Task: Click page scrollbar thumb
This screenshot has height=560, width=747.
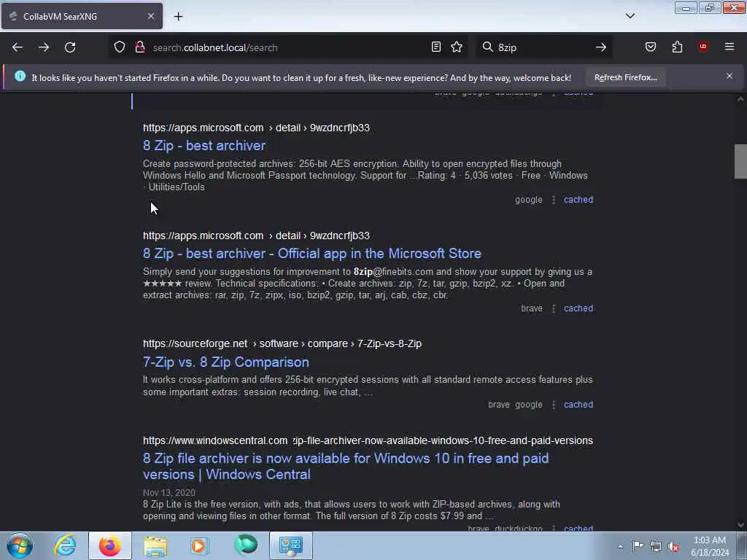Action: click(740, 161)
